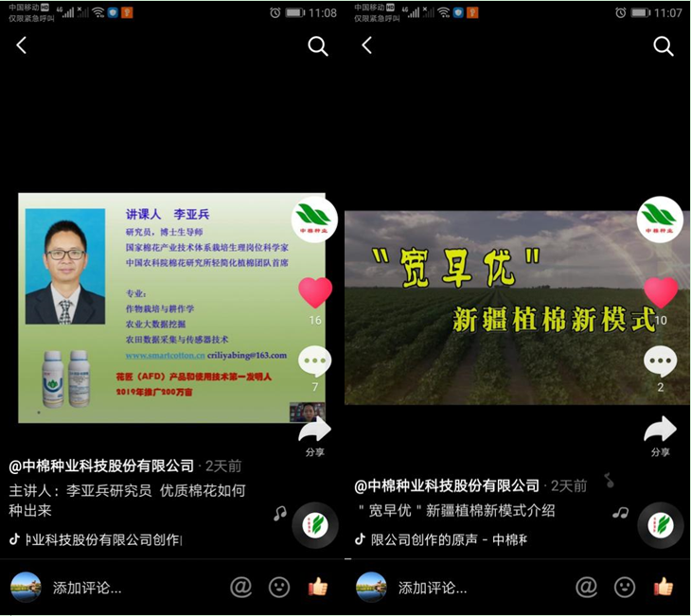Open search on the right video screen
The image size is (691, 616).
click(x=664, y=46)
